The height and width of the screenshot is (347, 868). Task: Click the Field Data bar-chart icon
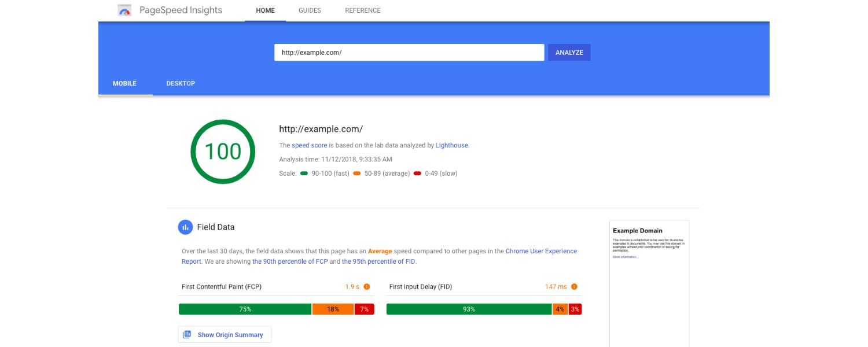[x=185, y=227]
